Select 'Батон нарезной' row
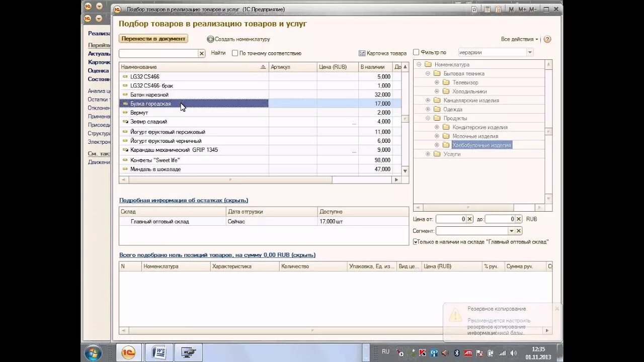 point(260,95)
